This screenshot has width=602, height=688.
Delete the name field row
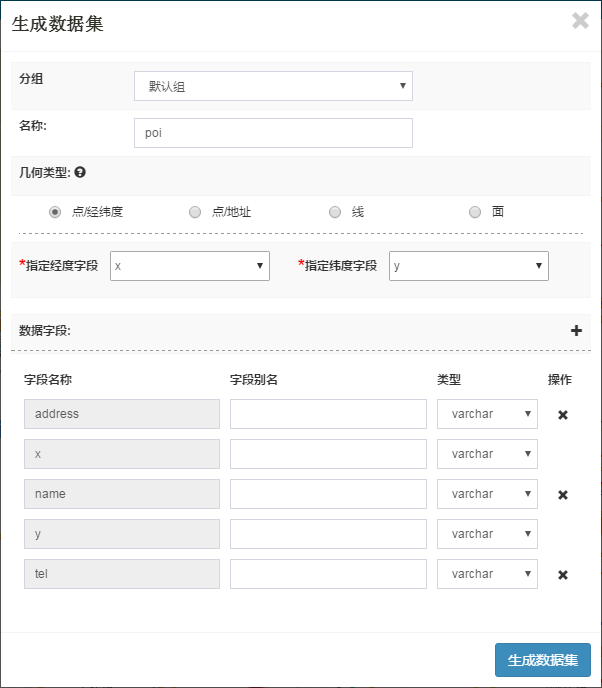tap(563, 495)
